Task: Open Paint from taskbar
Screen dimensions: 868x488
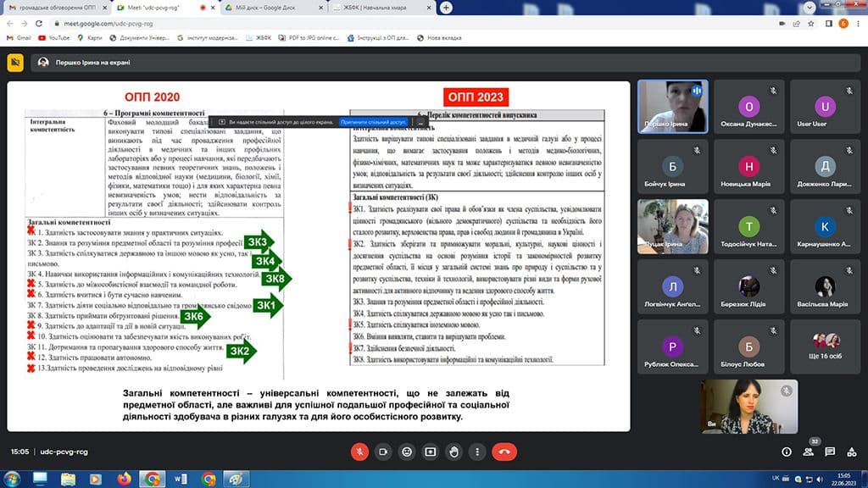Action: (236, 479)
